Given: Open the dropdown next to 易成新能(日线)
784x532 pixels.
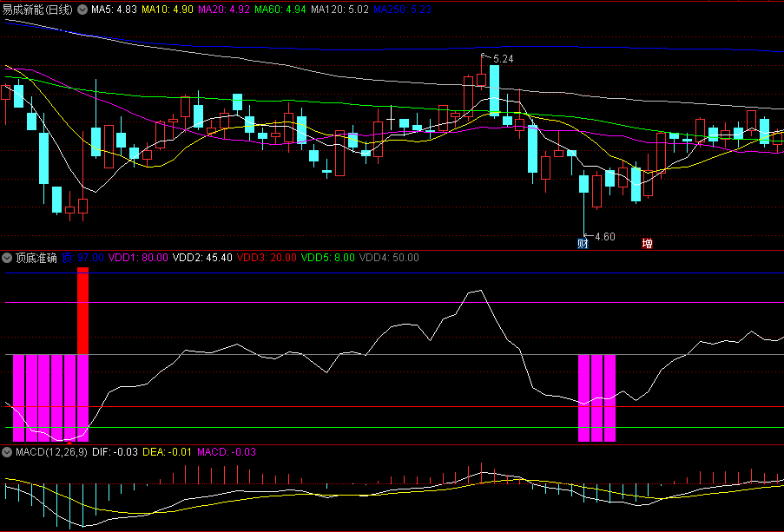Looking at the screenshot, I should coord(82,10).
